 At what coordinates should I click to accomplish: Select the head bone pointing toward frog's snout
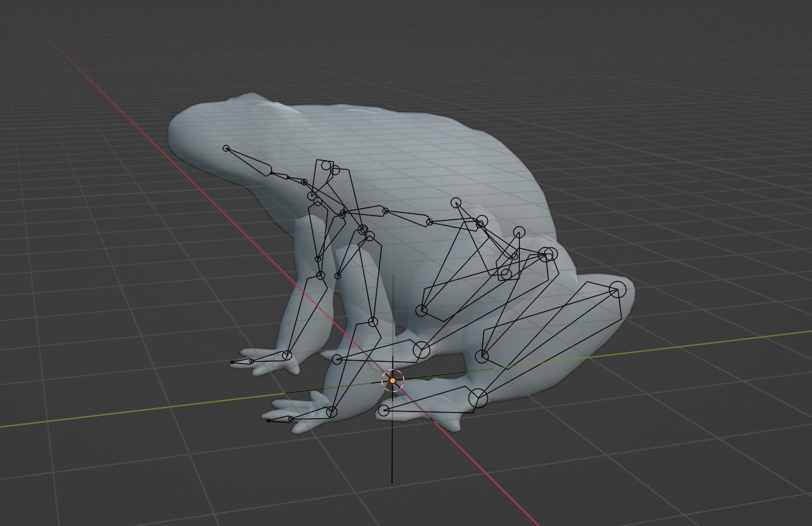(x=249, y=161)
